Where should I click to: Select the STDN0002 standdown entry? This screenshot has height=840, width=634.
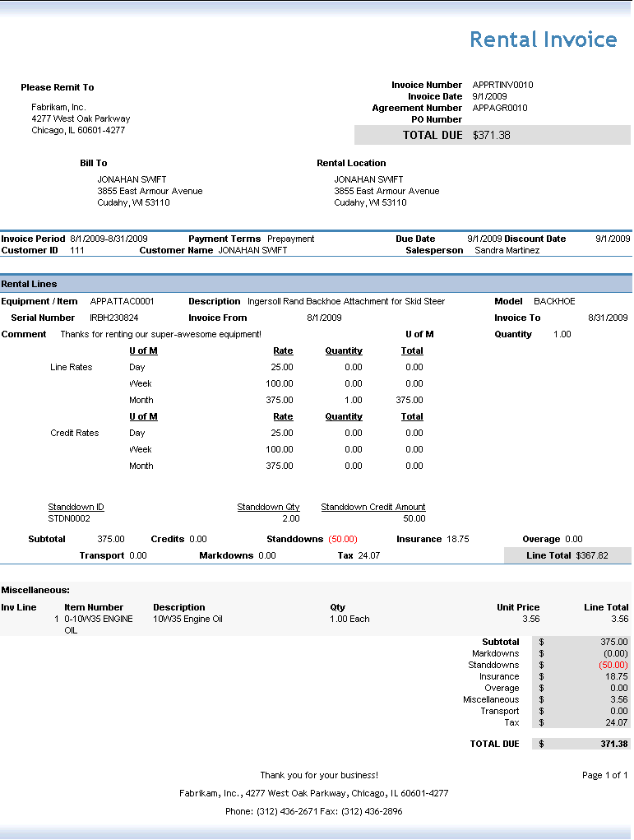69,518
